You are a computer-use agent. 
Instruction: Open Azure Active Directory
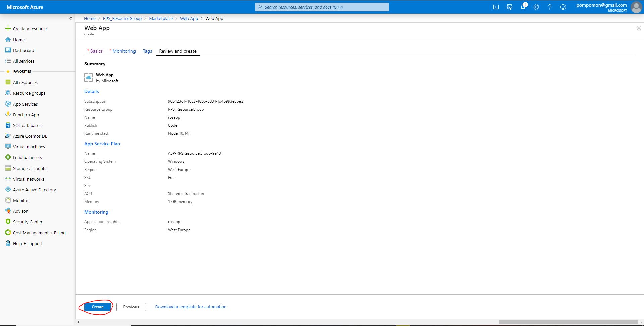tap(34, 190)
